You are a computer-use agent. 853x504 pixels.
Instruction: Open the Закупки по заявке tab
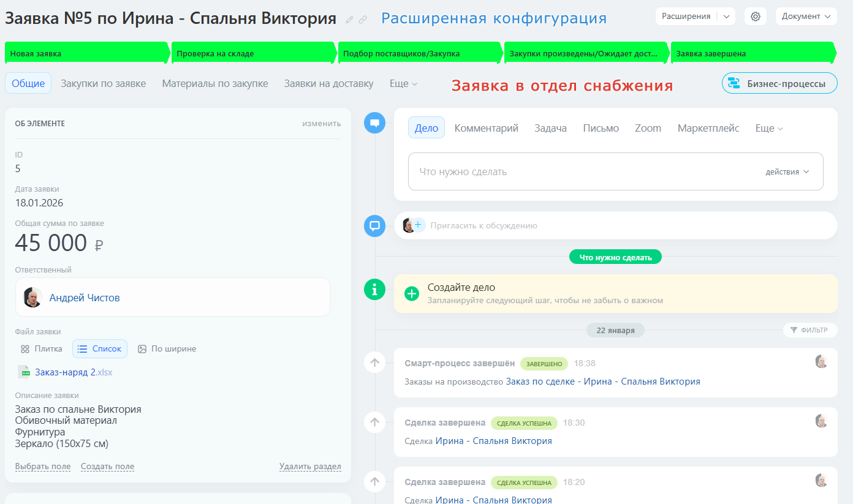103,83
